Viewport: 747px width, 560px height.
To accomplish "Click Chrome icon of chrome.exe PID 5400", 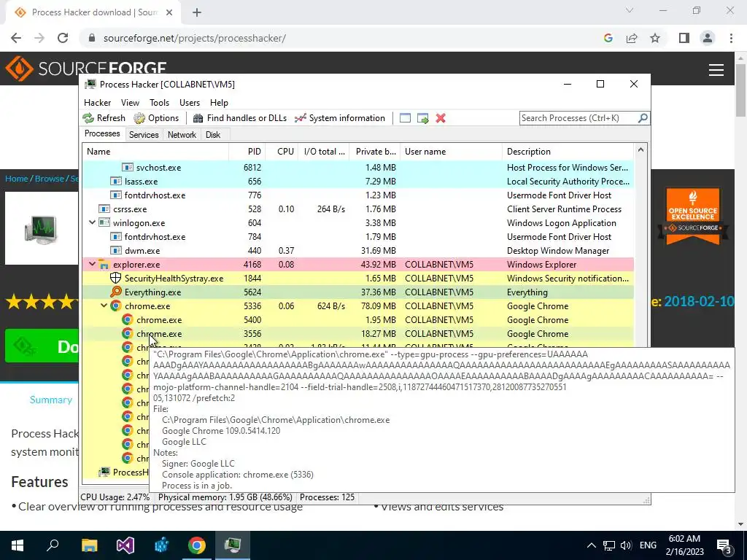I will pos(127,319).
